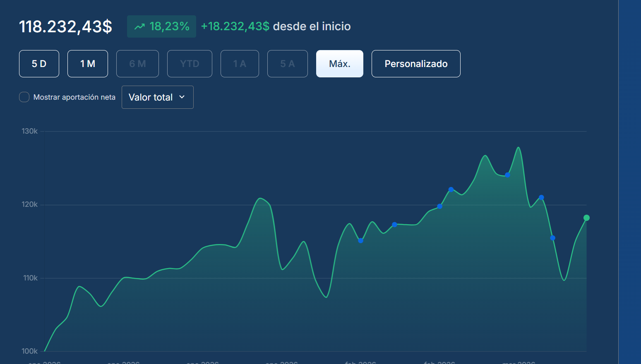Click the 'Mostrar aportación neta' label text

click(x=74, y=97)
